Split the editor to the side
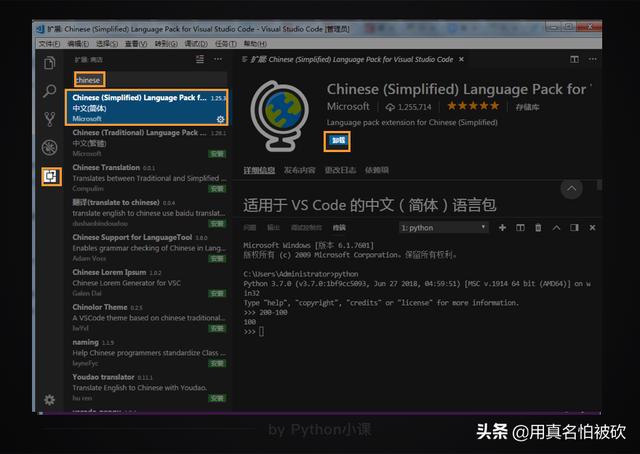This screenshot has height=454, width=640. 574,60
